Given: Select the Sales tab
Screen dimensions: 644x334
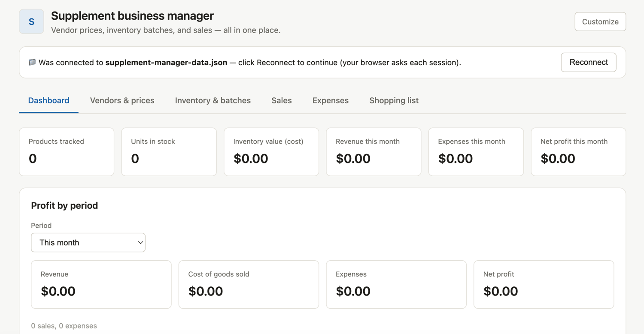Looking at the screenshot, I should [282, 100].
